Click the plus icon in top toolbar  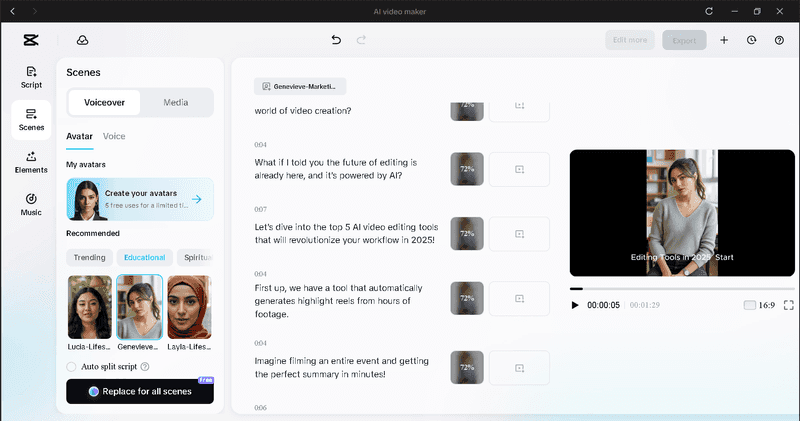[723, 40]
